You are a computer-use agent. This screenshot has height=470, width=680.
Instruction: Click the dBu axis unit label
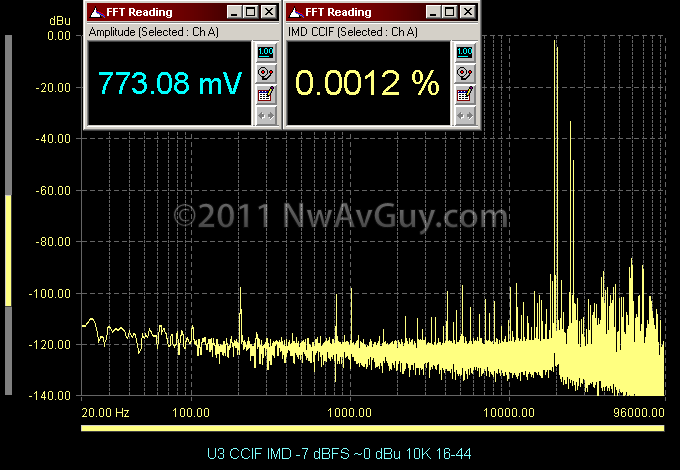coord(60,20)
